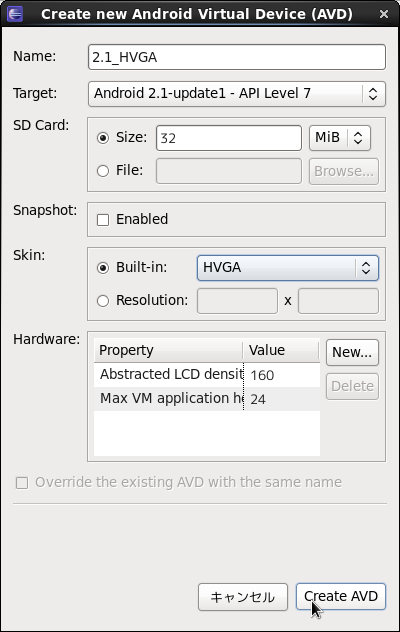The height and width of the screenshot is (632, 400).
Task: Enable the Snapshot checkbox
Action: point(103,220)
